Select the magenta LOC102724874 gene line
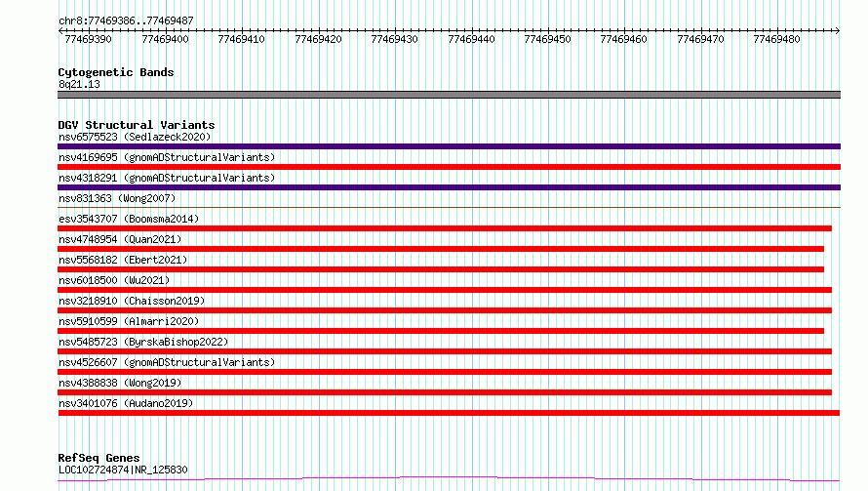 click(449, 479)
